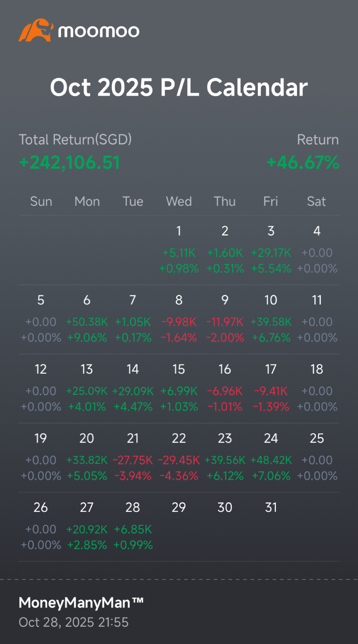Image resolution: width=358 pixels, height=644 pixels.
Task: Click the MoneyManyMan username
Action: click(x=81, y=603)
